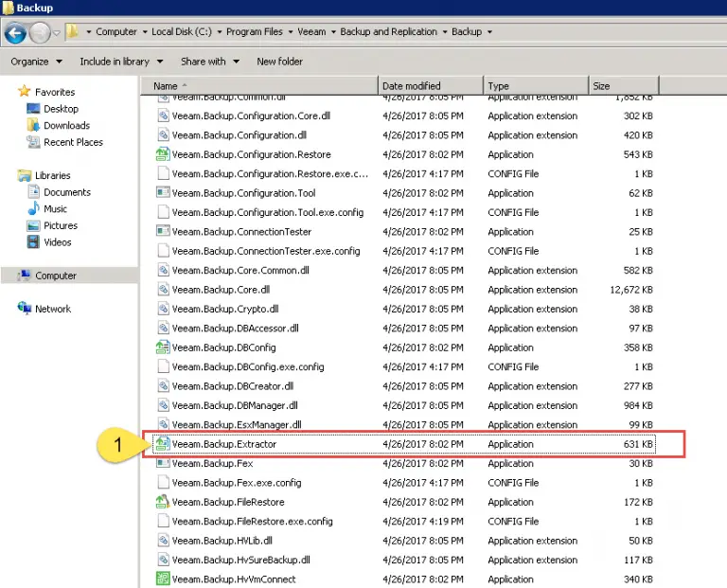Click New folder toolbar button
The height and width of the screenshot is (588, 727).
click(279, 62)
